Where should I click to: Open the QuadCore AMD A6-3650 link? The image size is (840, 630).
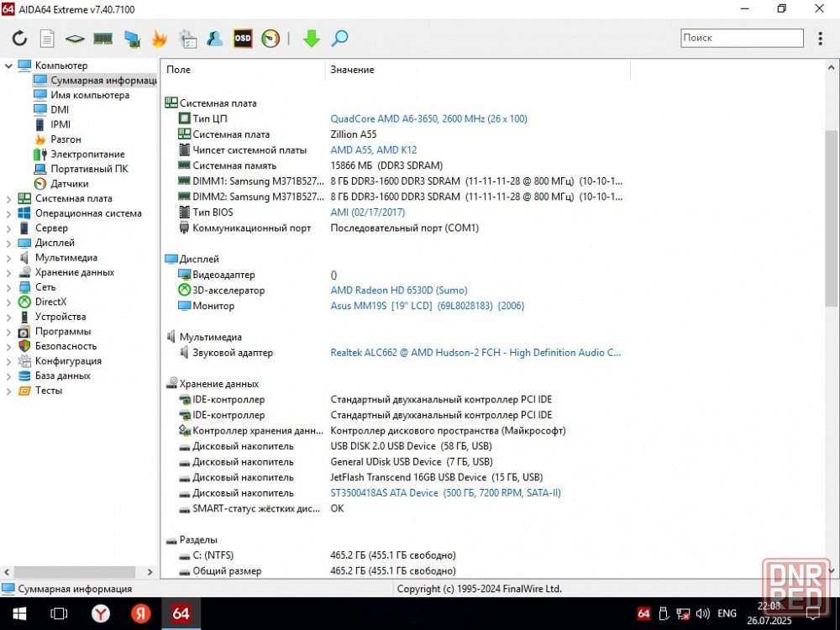tap(428, 119)
